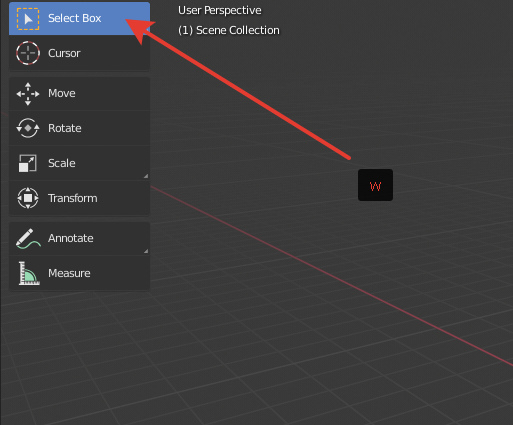Screen dimensions: 513x425
Task: Click the Transform label
Action: click(73, 198)
